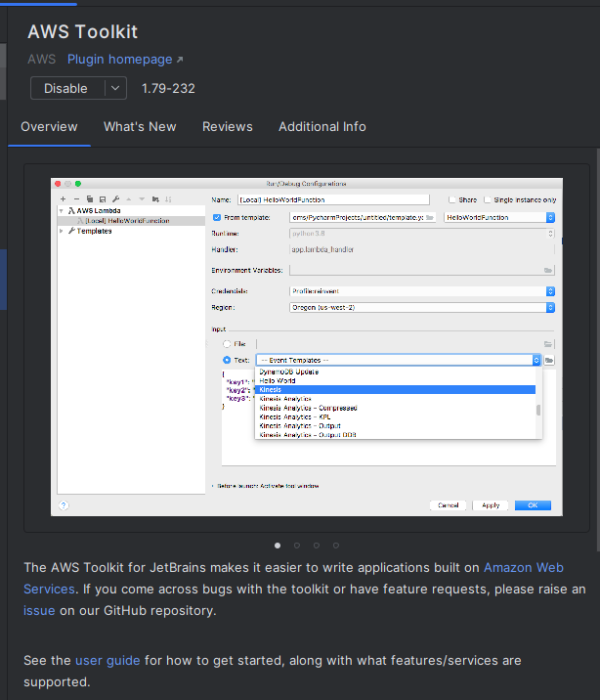
Task: Collapse AWS Lambda tree node in preview
Action: pos(62,211)
